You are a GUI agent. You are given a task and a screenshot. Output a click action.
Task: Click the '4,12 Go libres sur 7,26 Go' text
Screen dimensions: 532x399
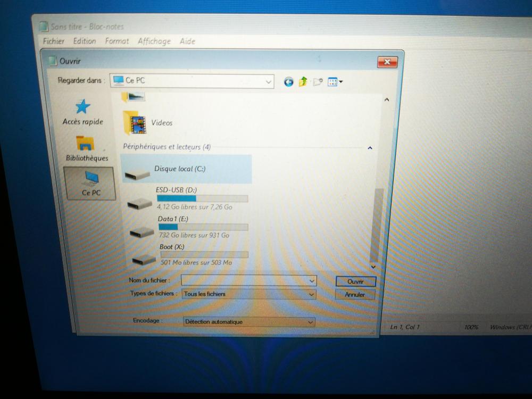pos(194,206)
